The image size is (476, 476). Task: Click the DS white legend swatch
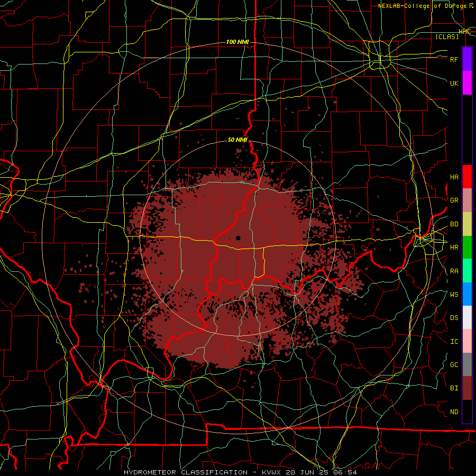(467, 317)
